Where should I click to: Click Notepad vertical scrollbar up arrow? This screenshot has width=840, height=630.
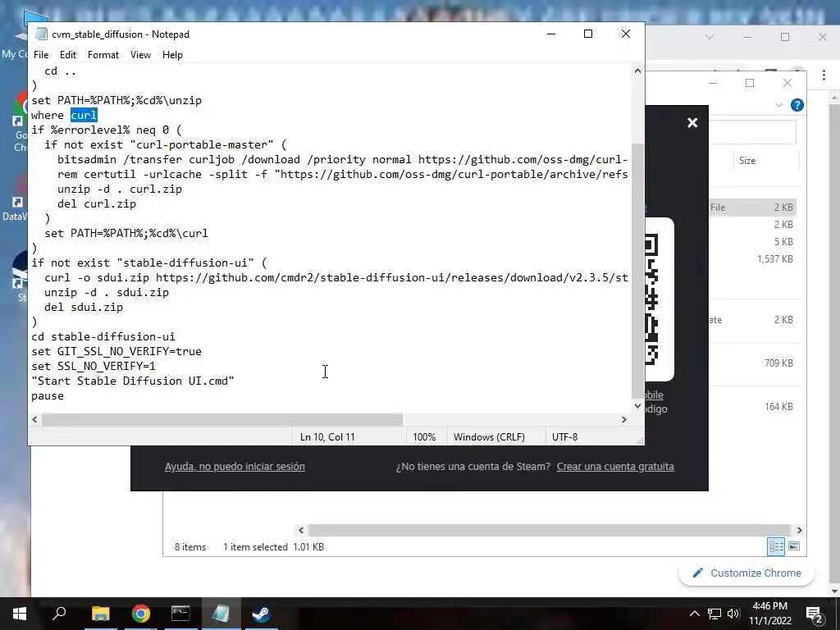(x=637, y=71)
